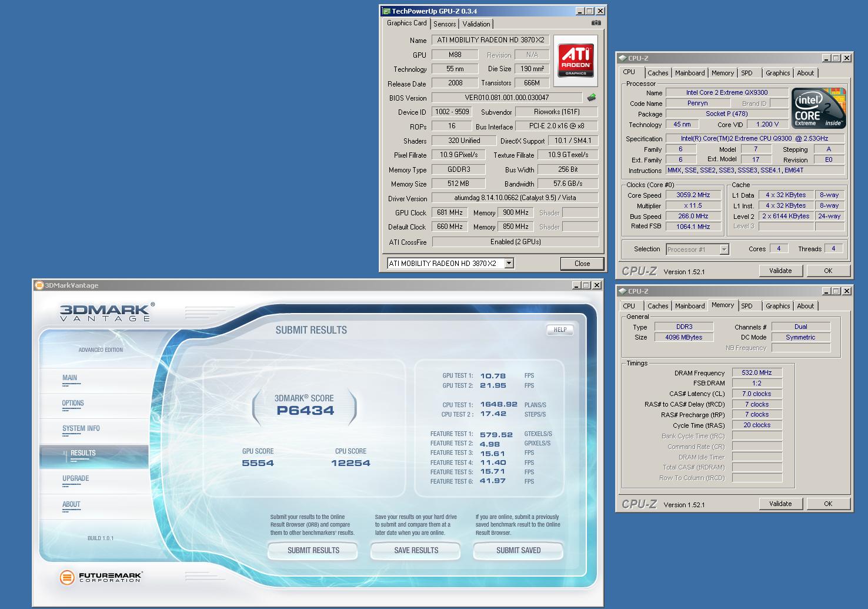Click Validate in the top CPU-Z window
The height and width of the screenshot is (609, 868).
click(780, 271)
